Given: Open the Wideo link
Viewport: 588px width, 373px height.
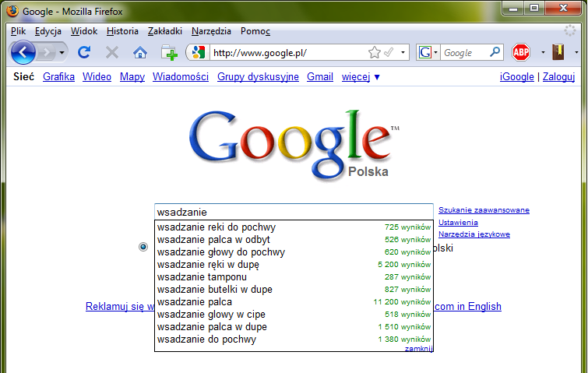Looking at the screenshot, I should coord(97,77).
